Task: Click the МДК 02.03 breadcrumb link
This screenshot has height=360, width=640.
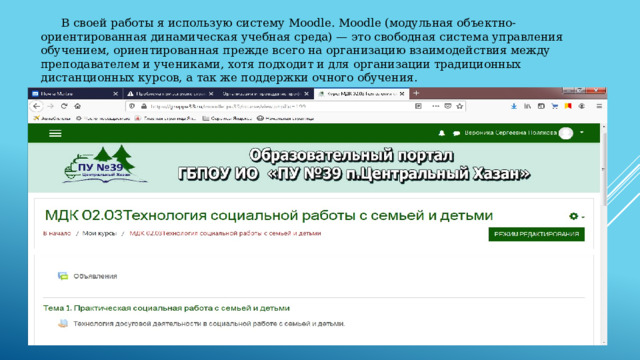Action: coord(225,233)
